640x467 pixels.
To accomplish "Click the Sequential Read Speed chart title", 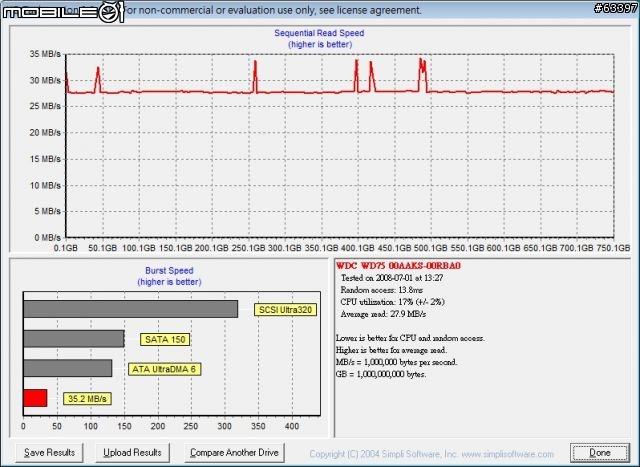I will click(x=319, y=33).
